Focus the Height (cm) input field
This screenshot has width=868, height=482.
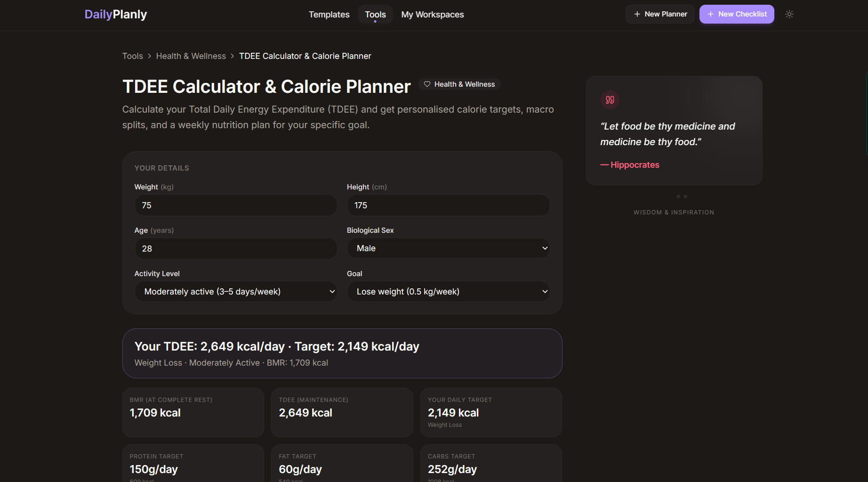point(448,205)
